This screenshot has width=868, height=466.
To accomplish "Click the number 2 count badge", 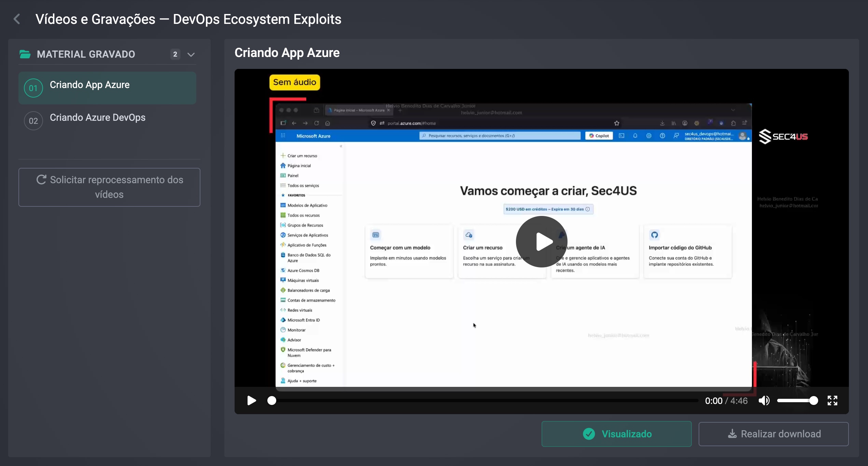I will [175, 54].
